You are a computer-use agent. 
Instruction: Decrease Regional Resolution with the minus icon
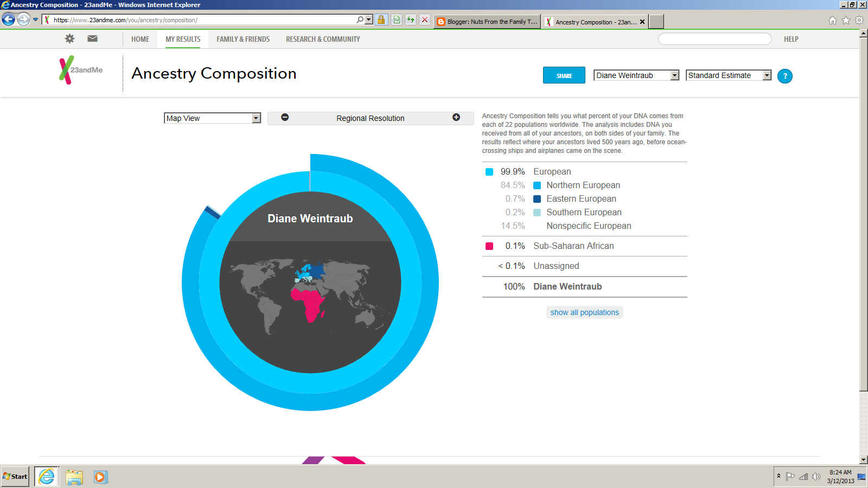pyautogui.click(x=285, y=118)
